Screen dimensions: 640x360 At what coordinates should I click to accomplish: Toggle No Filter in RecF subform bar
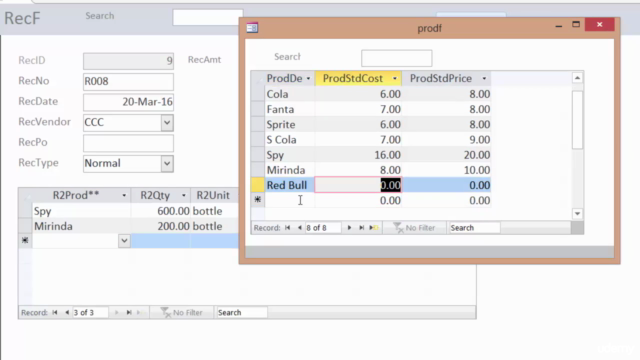pos(182,313)
